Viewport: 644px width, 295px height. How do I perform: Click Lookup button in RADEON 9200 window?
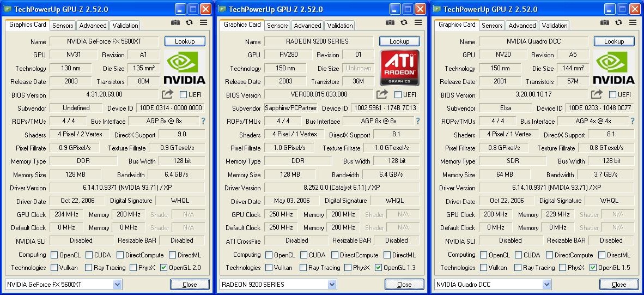(x=399, y=41)
